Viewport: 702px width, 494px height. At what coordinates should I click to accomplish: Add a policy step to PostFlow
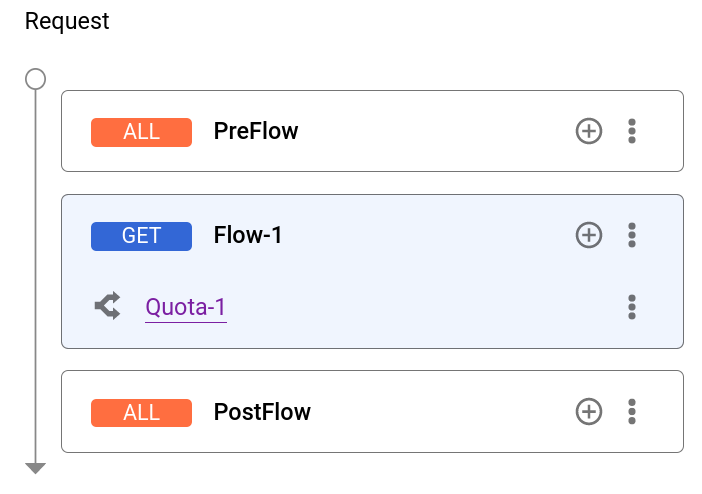(589, 412)
